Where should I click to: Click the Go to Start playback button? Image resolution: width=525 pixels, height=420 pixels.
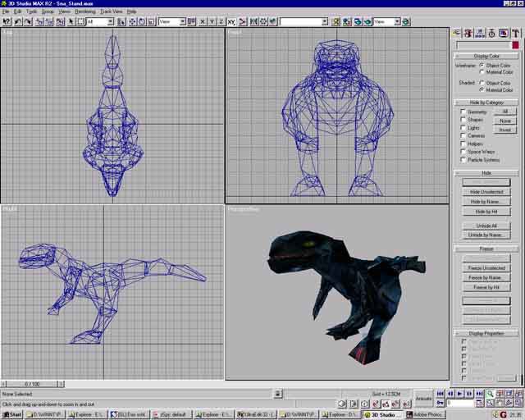pyautogui.click(x=441, y=394)
